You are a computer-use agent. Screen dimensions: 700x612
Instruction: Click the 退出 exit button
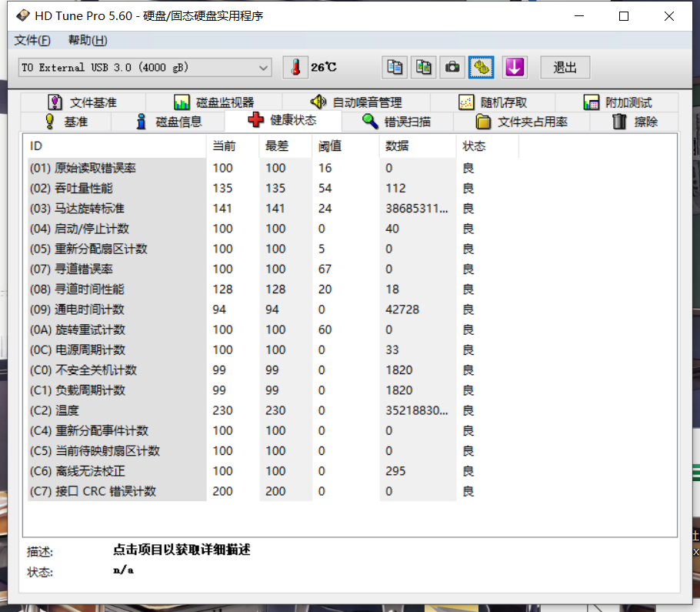coord(565,68)
